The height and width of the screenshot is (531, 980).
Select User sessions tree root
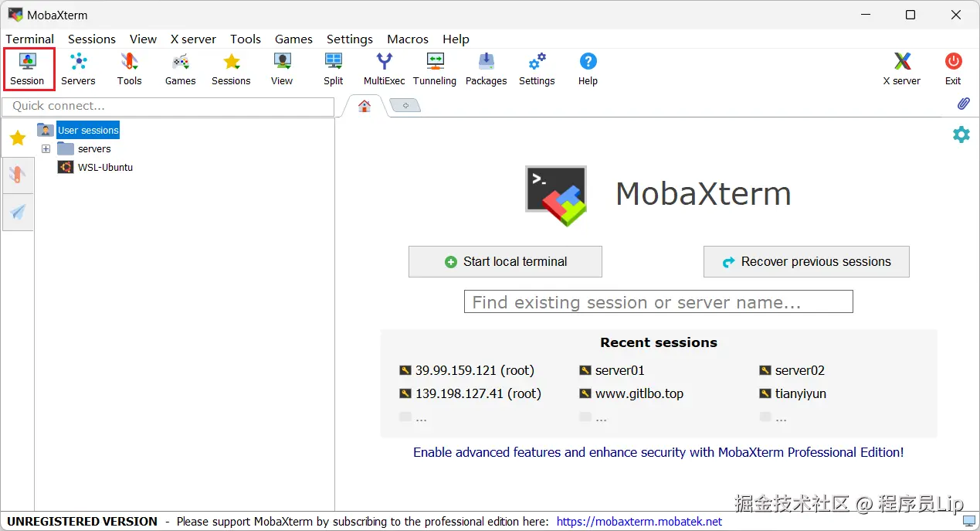88,130
